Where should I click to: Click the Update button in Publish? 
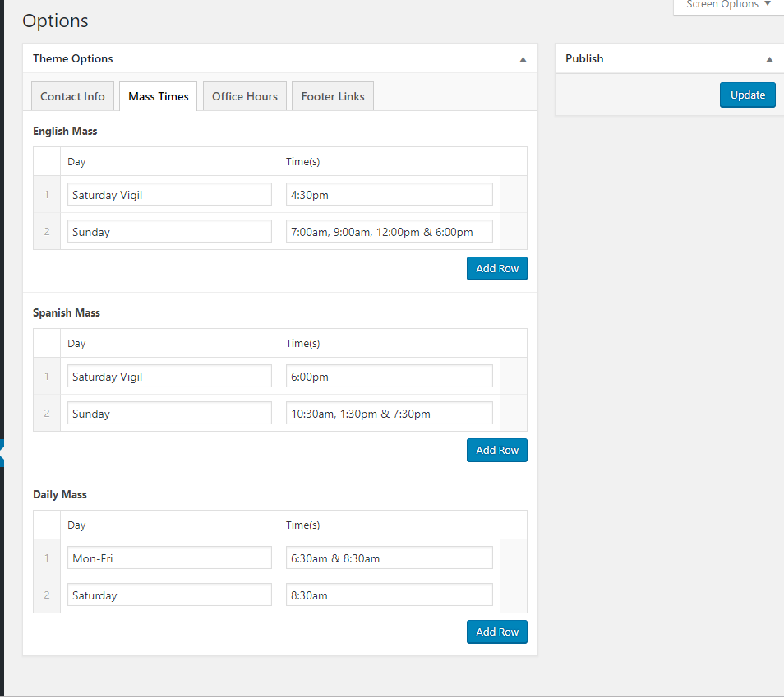747,95
